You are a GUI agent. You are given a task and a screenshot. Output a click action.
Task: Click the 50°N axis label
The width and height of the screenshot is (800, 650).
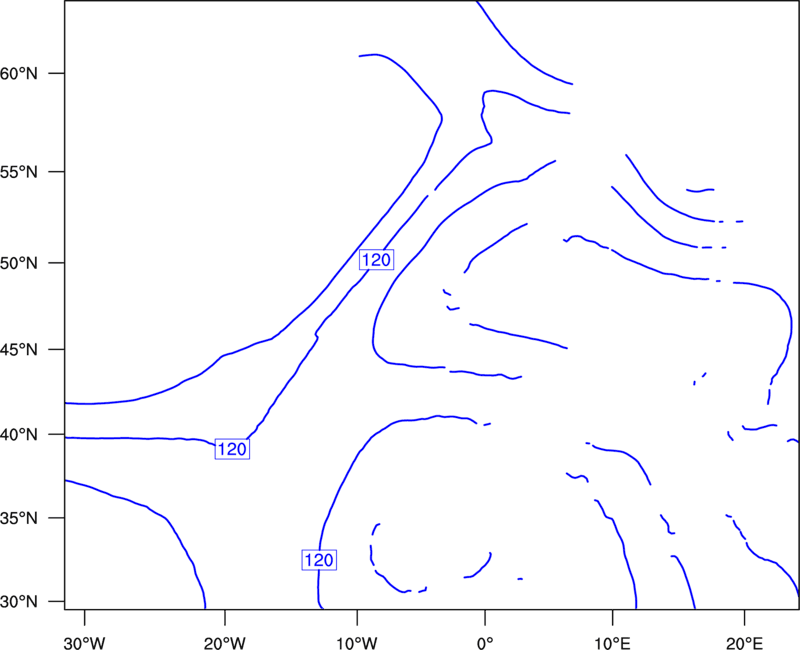(x=19, y=263)
